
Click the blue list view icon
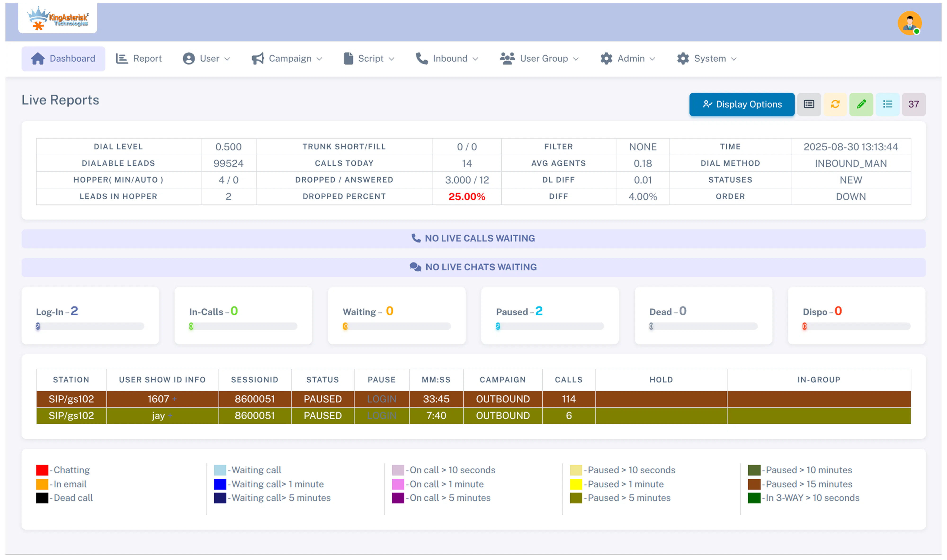[887, 104]
